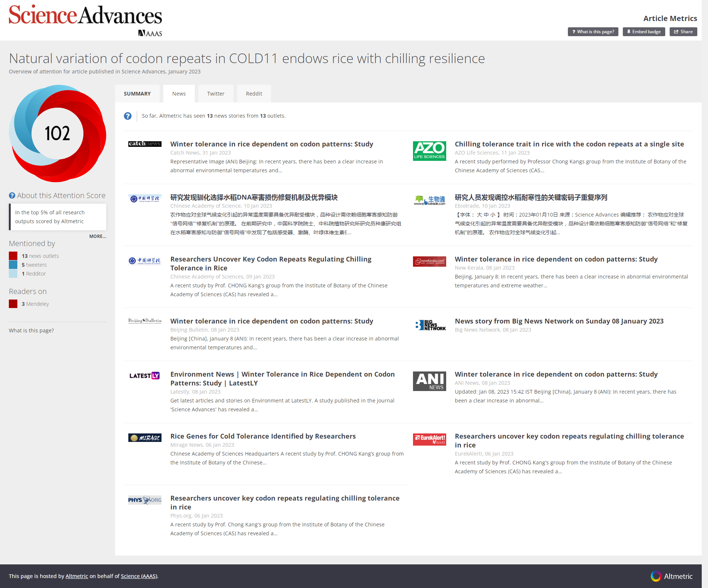
Task: Click the ANI News logo
Action: coord(429,381)
